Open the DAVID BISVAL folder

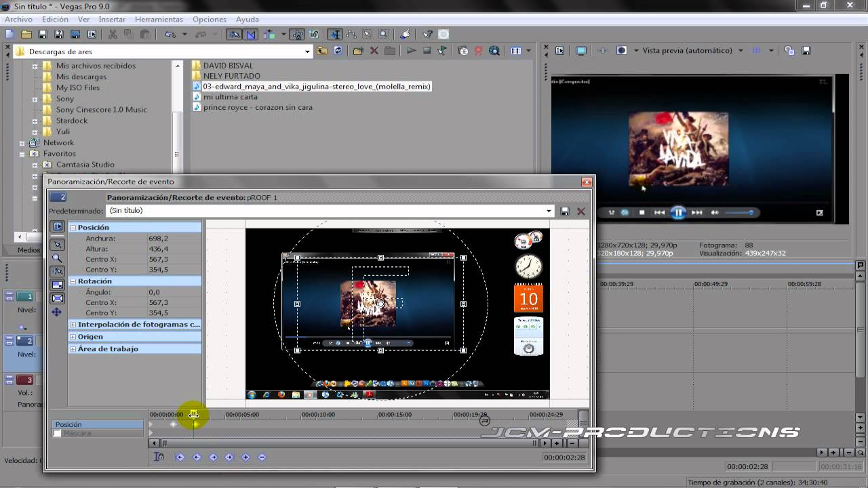tap(228, 66)
